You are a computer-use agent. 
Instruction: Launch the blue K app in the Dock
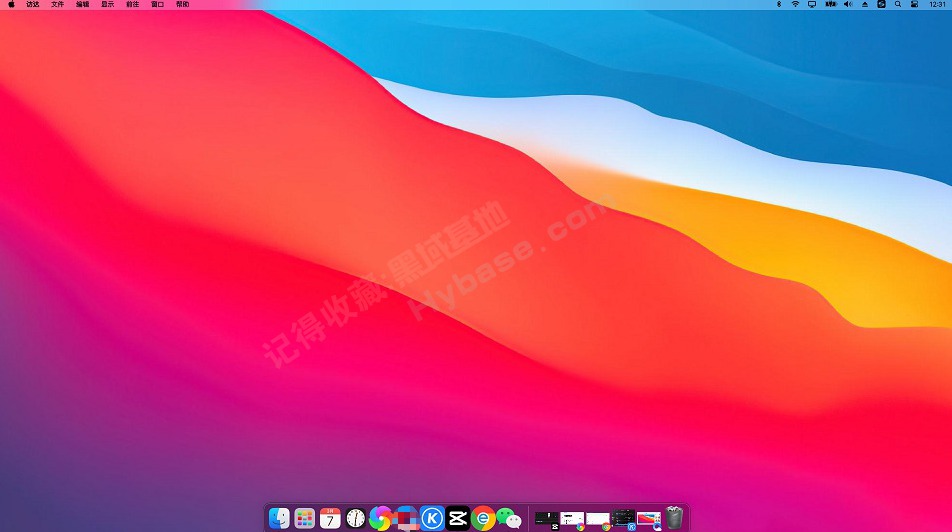tap(432, 518)
